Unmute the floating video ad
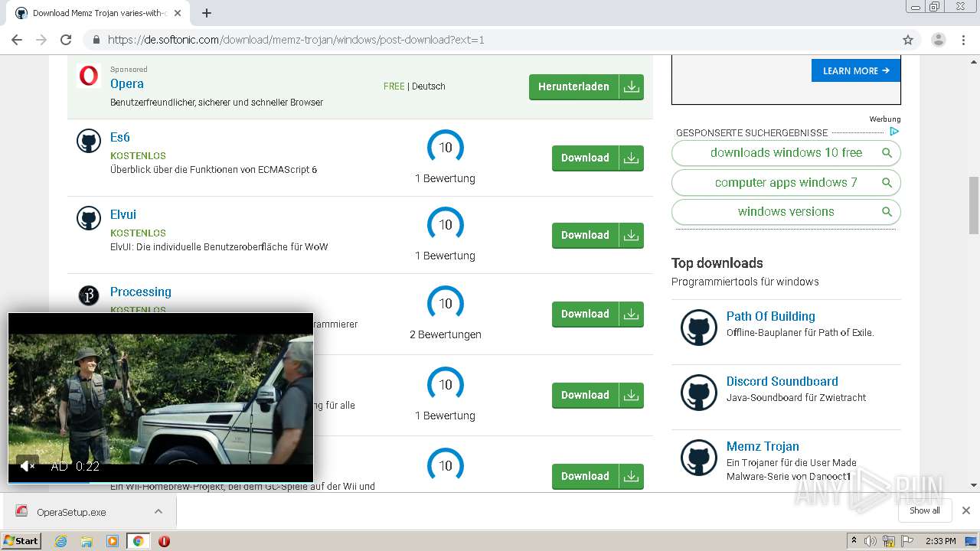This screenshot has width=980, height=551. [28, 466]
